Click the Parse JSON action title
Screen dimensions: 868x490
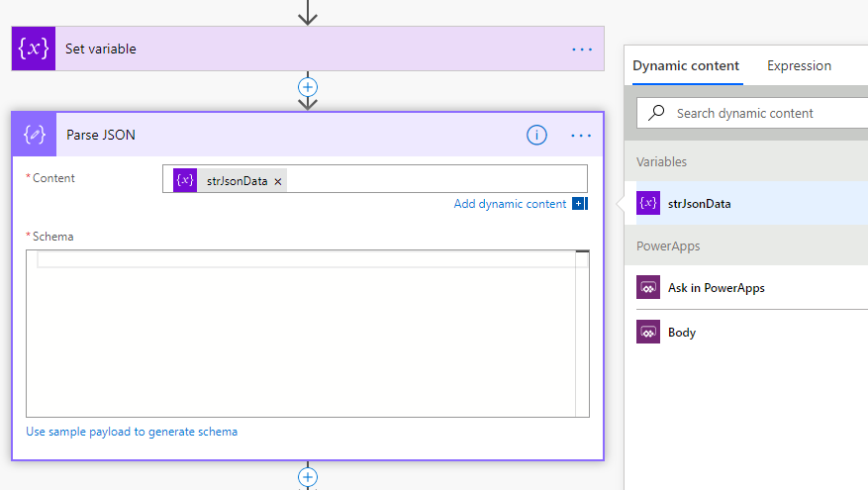tap(101, 135)
